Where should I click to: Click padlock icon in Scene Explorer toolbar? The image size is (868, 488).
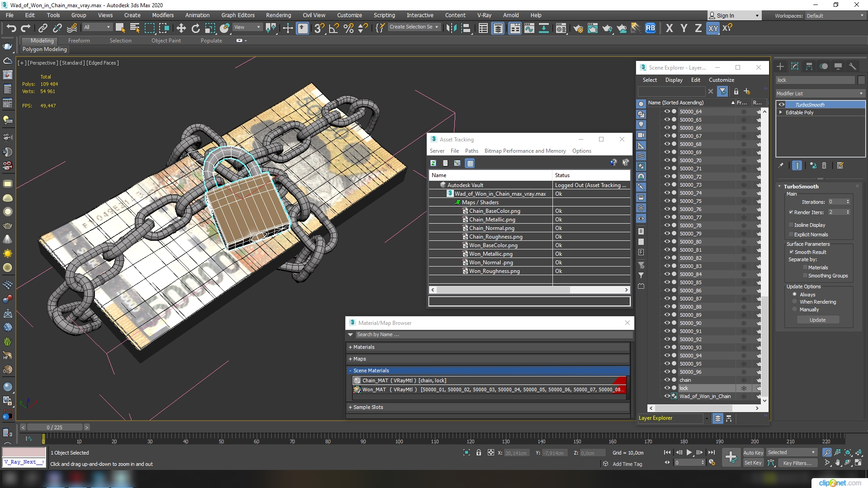point(736,91)
